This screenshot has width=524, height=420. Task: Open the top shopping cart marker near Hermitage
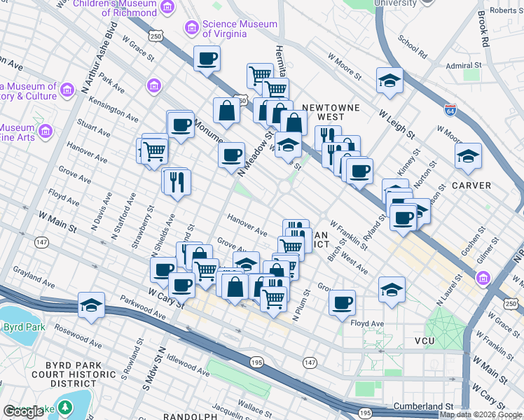coord(260,76)
